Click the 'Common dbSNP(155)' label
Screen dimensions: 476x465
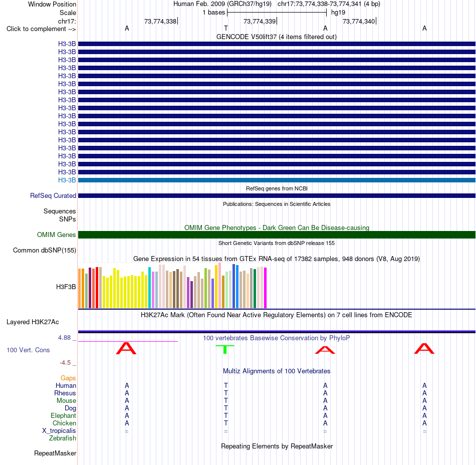click(x=44, y=251)
